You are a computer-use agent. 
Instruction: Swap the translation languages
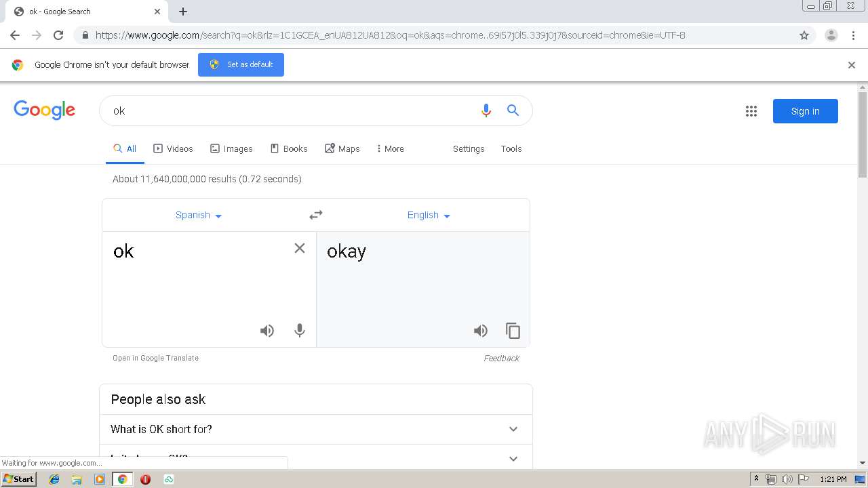tap(316, 215)
